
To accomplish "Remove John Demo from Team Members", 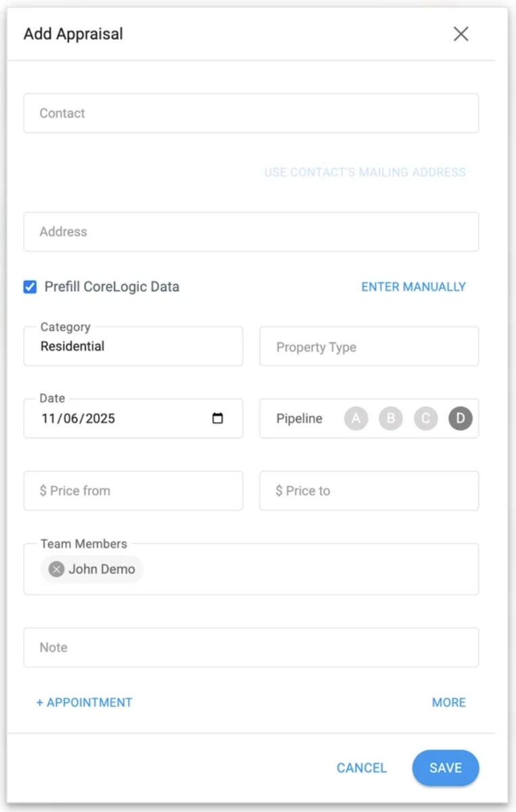I will (57, 569).
